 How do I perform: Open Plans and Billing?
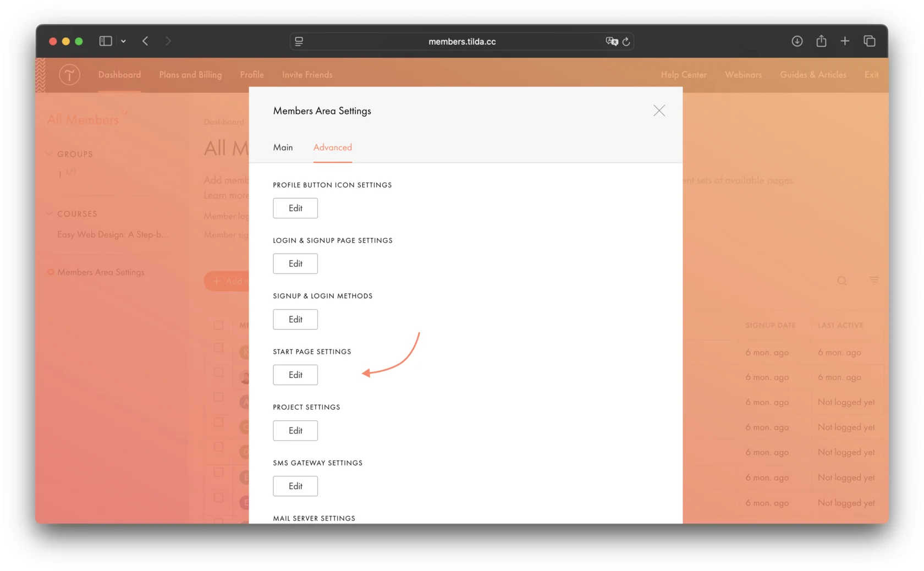tap(190, 74)
